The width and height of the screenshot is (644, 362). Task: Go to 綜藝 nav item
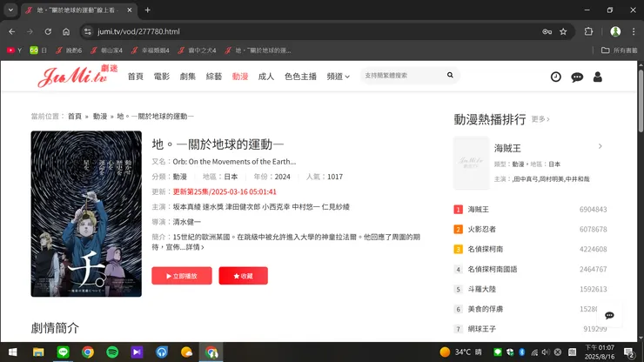click(214, 77)
